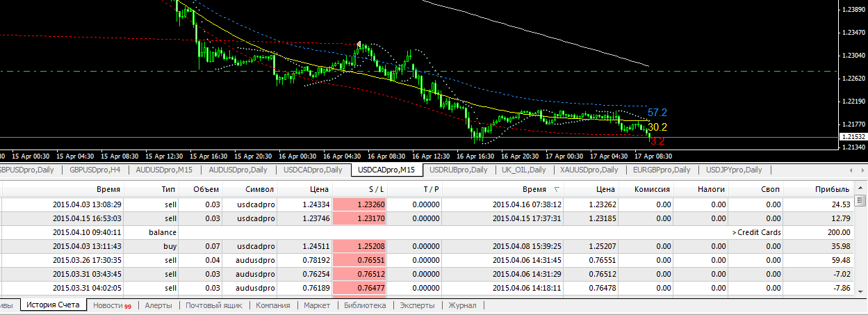868x315 pixels.
Task: Click the chart tabs scroll-left arrow
Action: coord(852,170)
